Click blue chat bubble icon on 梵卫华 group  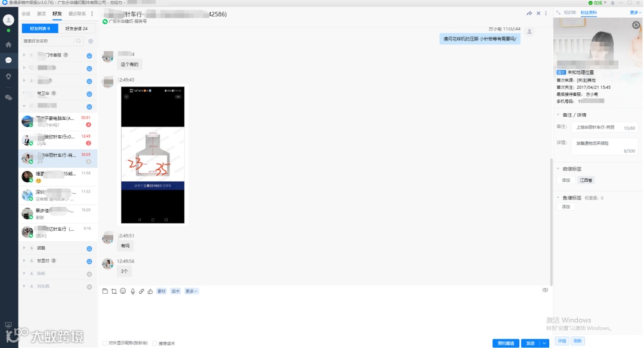[x=89, y=94]
